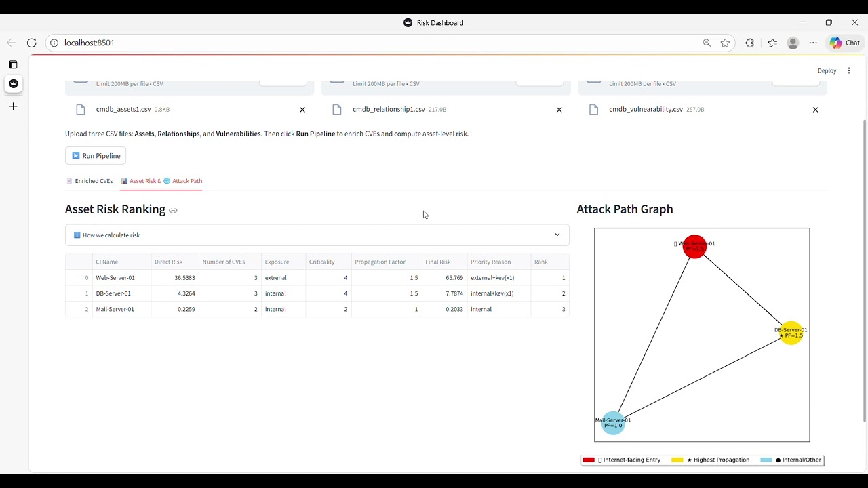
Task: Select the Asset Risk & Attack Path tab
Action: 161,181
